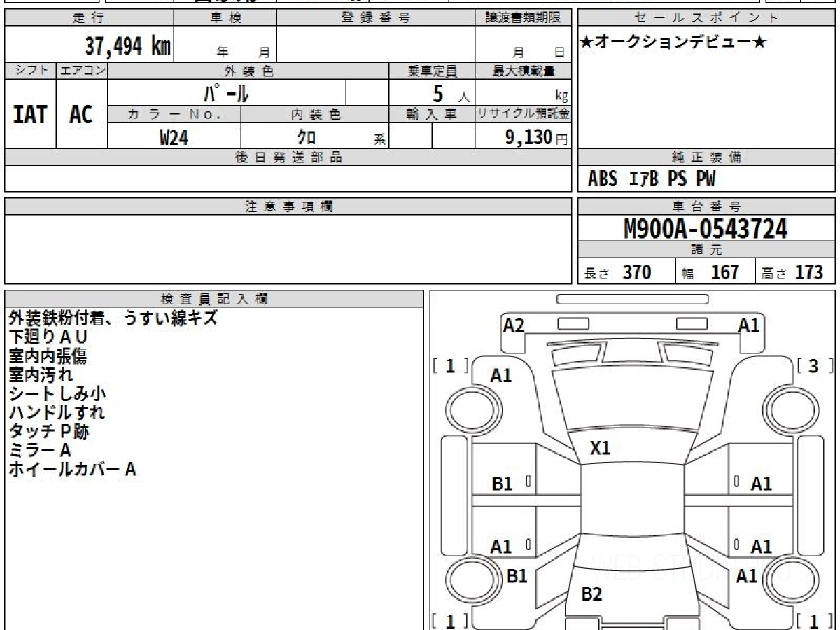Click the height value 173
The image size is (840, 630).
(808, 272)
